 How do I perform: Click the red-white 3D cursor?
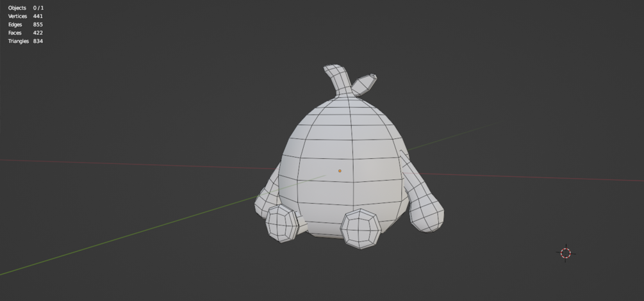566,254
